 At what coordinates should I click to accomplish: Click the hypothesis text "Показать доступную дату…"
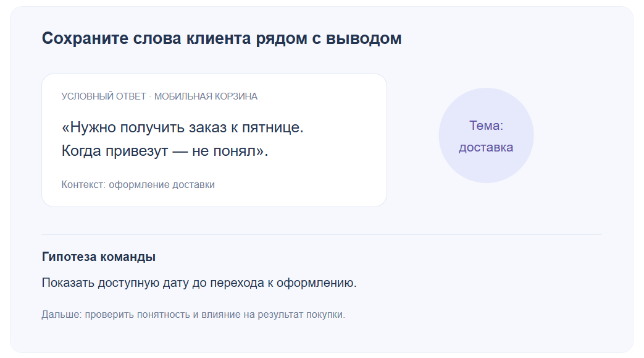point(199,283)
